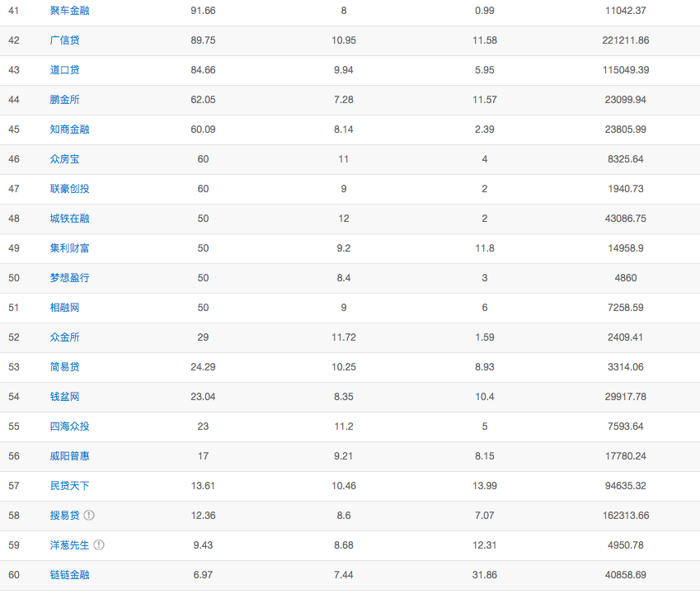Viewport: 700px width, 594px height.
Task: Open the 聚车金融 platform link
Action: pos(69,10)
